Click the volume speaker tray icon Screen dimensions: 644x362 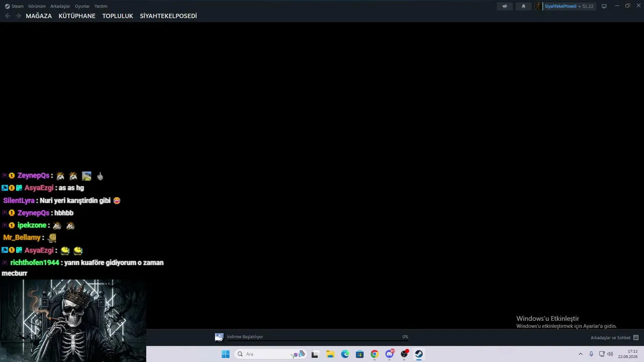610,354
